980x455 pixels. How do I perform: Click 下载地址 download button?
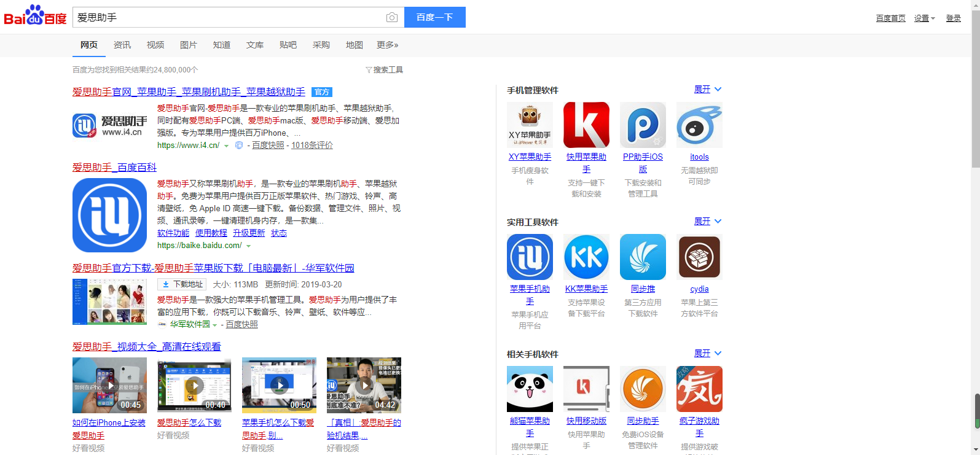(182, 284)
